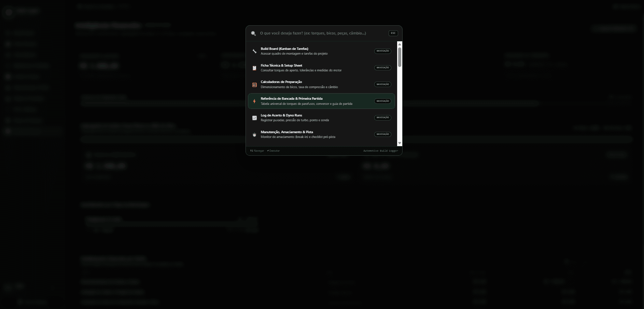Click NAVEGAÇÃO badge on Calculadoras row

[382, 84]
